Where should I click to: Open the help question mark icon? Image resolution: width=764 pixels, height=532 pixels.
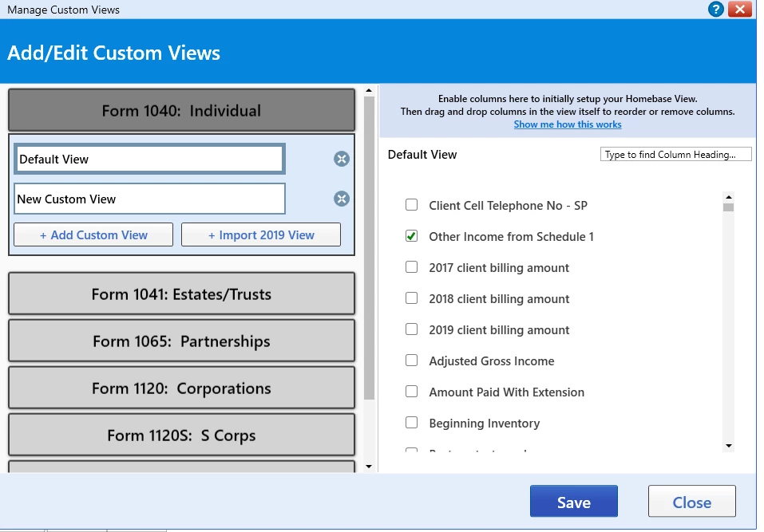tap(716, 10)
